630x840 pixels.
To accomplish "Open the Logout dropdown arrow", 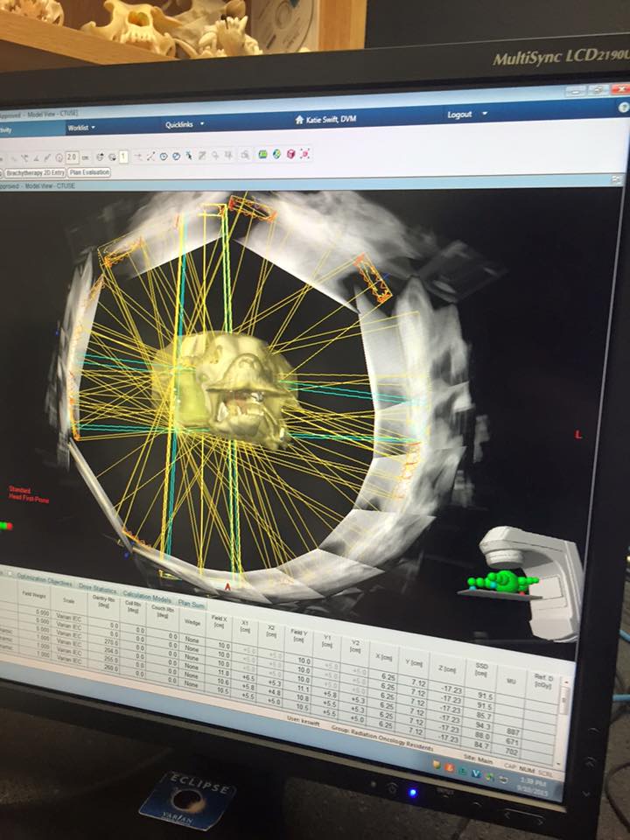I will (485, 114).
